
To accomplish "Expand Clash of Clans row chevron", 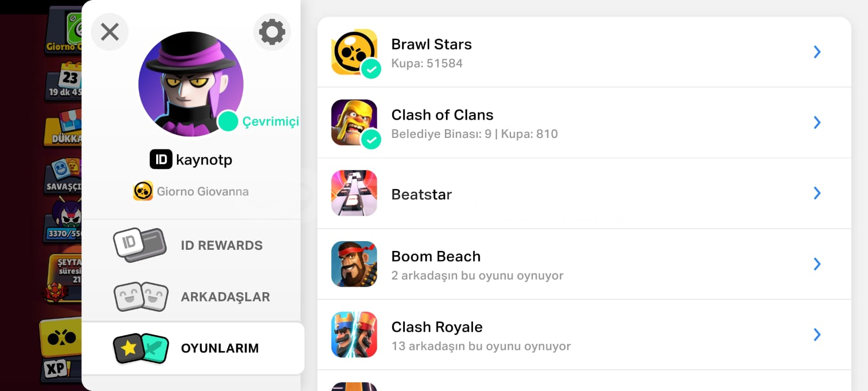I will tap(817, 123).
